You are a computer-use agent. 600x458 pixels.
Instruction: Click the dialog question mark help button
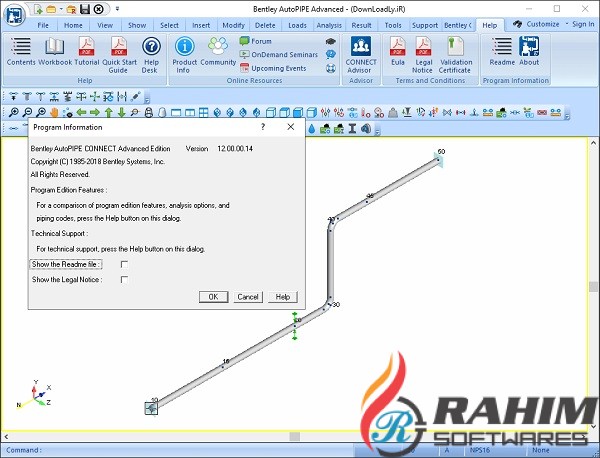[263, 127]
